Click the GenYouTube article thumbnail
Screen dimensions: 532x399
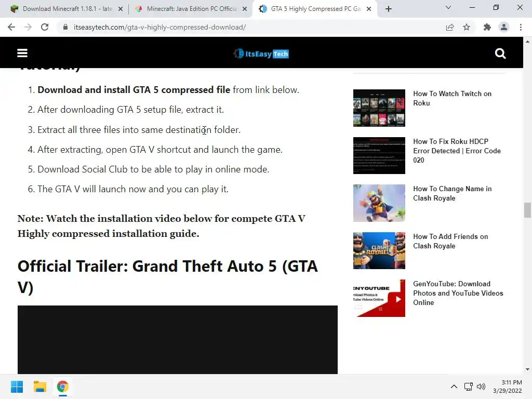(379, 298)
